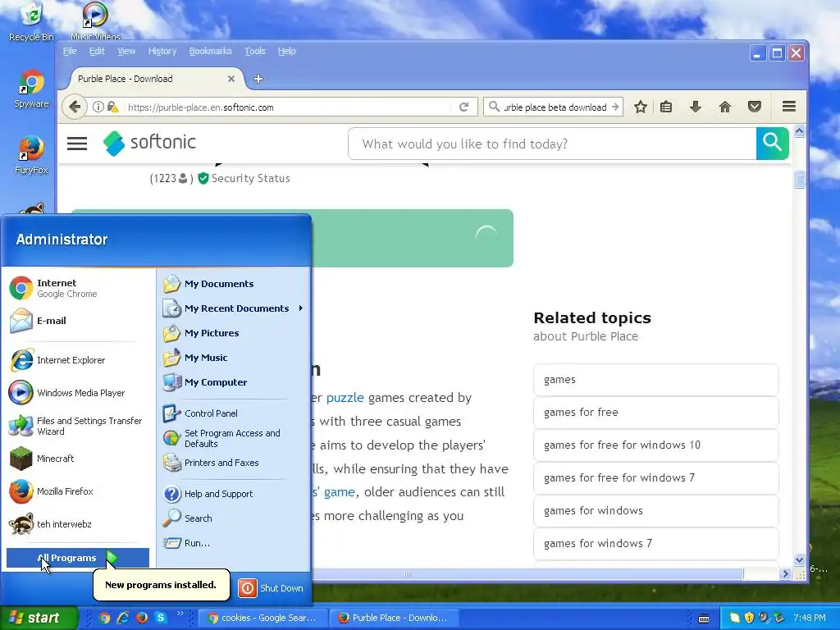Open the Music Videos desktop shortcut
The image size is (840, 630).
click(95, 21)
